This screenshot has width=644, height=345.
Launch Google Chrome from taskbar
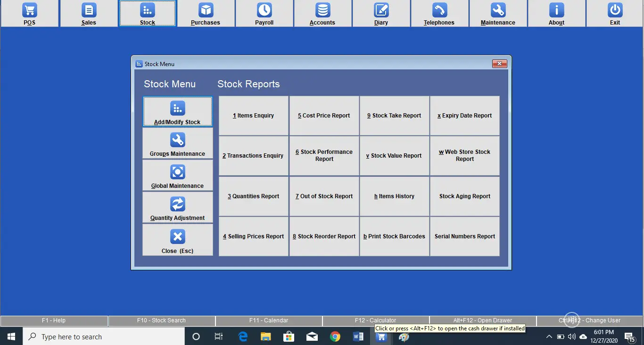(335, 337)
